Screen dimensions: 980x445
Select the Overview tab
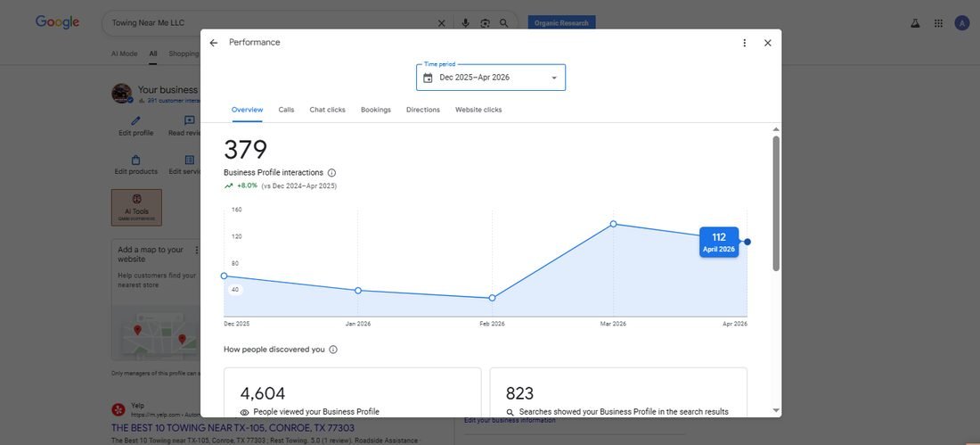tap(247, 110)
